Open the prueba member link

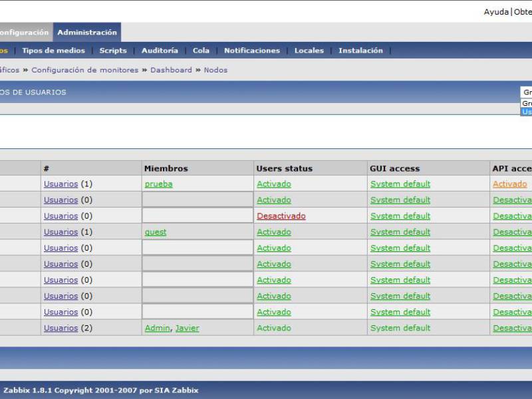(x=158, y=184)
